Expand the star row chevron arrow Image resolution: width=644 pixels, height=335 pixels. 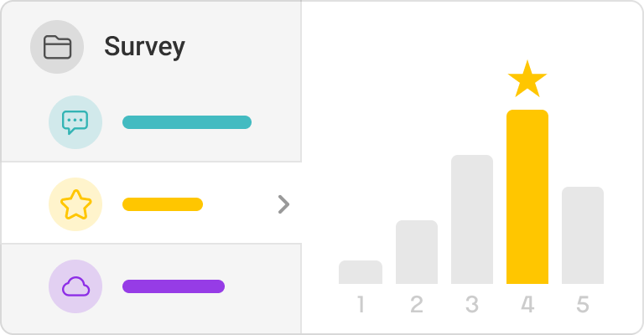click(x=283, y=204)
